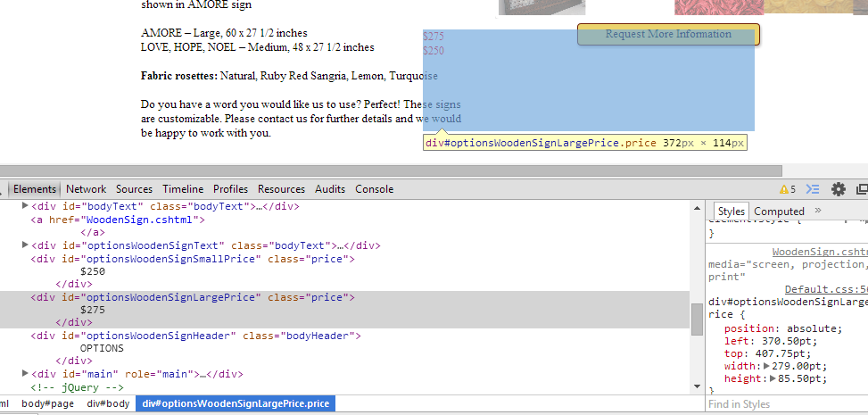
Task: Expand the height shorthand property
Action: (x=773, y=379)
